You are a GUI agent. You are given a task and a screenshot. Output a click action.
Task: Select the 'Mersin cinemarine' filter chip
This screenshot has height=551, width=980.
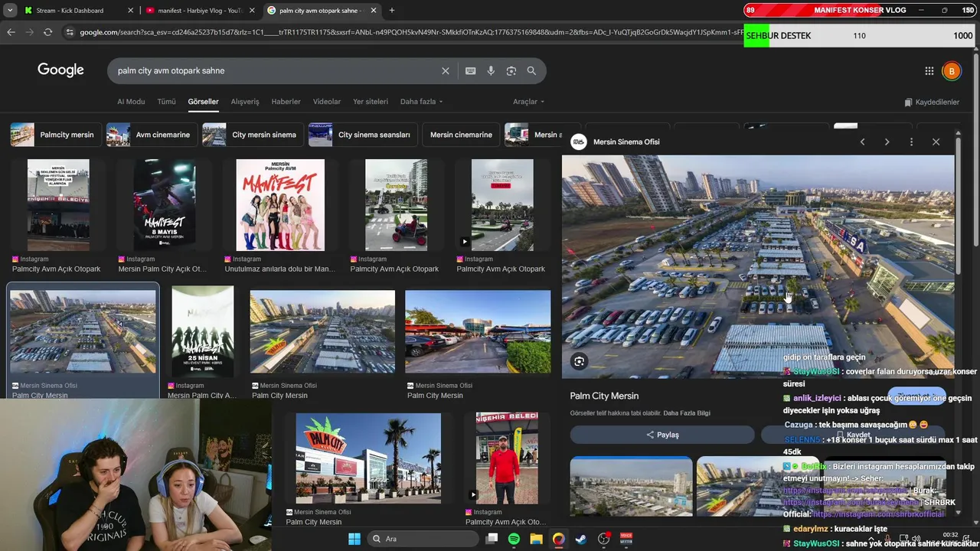point(461,135)
